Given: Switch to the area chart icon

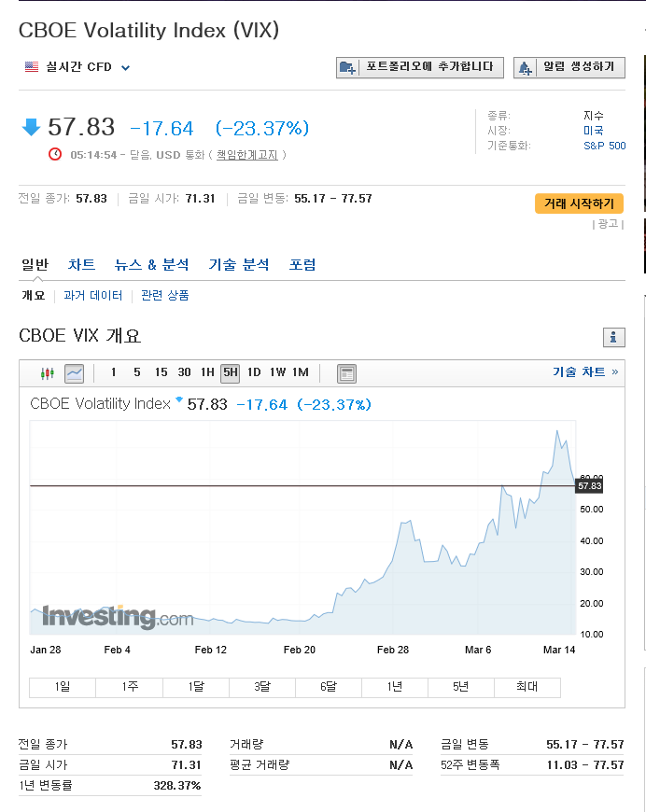Looking at the screenshot, I should [74, 373].
